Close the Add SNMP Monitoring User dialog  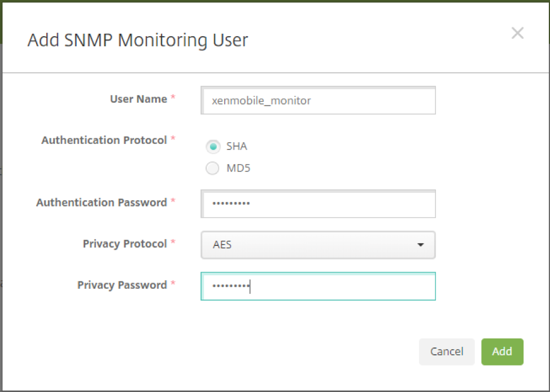[x=517, y=33]
